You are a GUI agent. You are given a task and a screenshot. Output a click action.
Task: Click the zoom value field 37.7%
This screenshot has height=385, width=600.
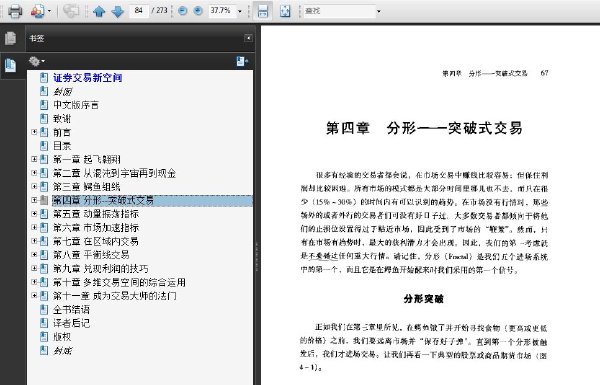[x=221, y=11]
